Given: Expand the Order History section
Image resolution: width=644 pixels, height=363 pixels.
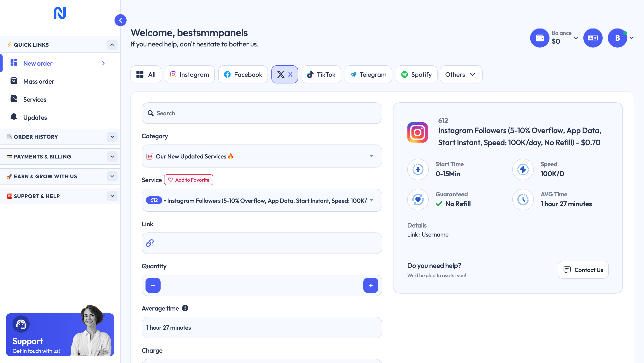Looking at the screenshot, I should (112, 137).
